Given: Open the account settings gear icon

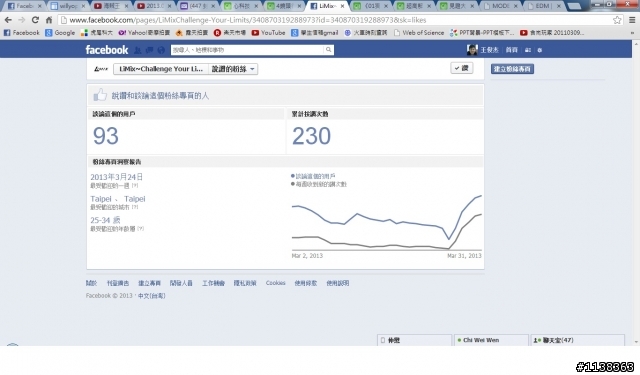Looking at the screenshot, I should pos(540,50).
